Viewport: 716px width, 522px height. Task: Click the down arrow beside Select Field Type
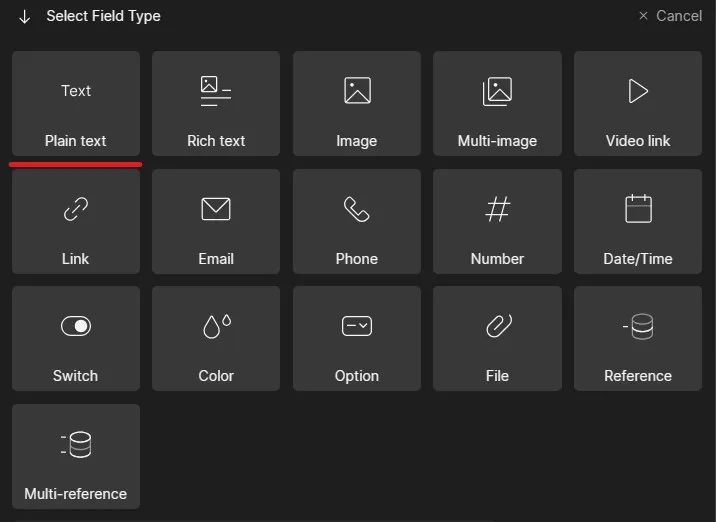point(25,17)
